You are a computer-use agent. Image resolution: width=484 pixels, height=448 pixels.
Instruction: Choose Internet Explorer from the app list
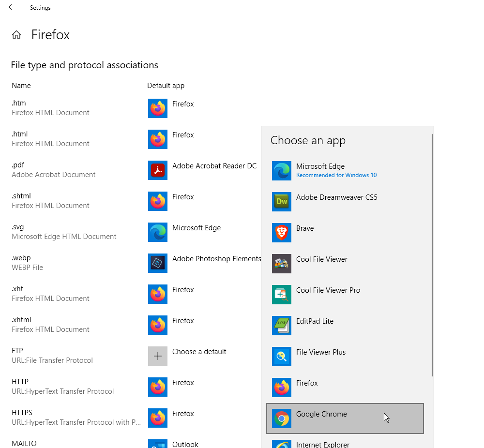tap(345, 442)
